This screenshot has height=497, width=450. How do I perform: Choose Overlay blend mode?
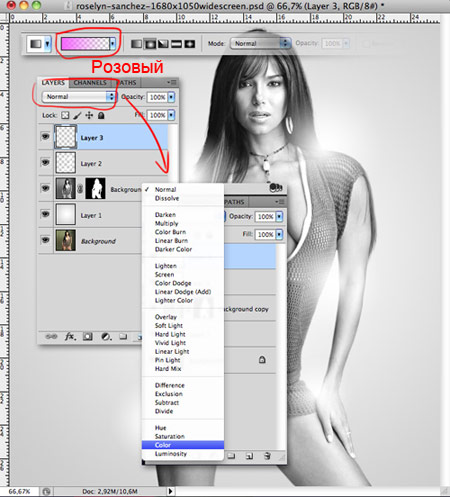(166, 317)
